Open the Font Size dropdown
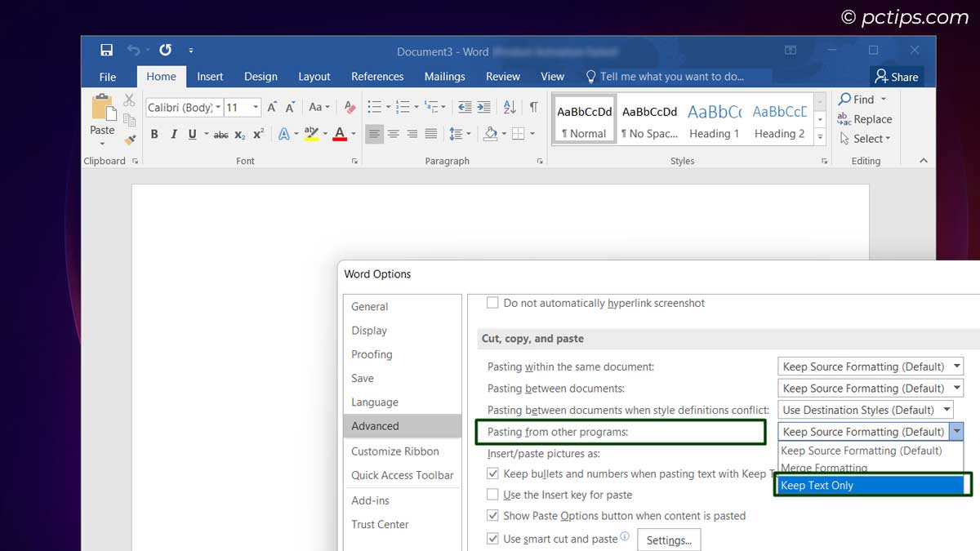Screen dimensions: 980x551 (x=253, y=107)
